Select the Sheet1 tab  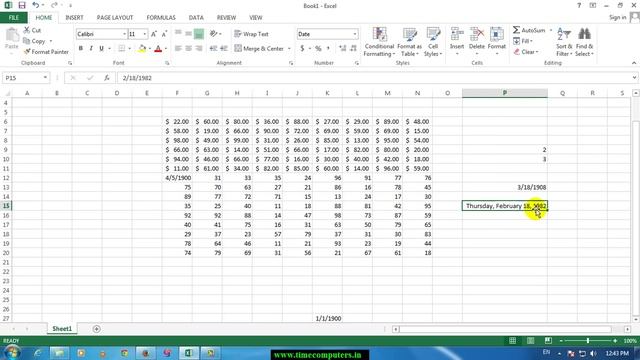(x=62, y=329)
